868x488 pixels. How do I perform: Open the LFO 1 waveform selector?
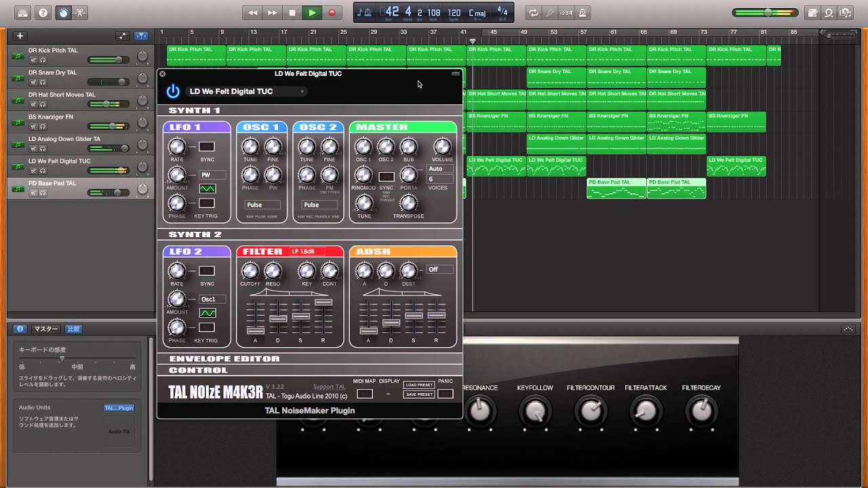click(208, 188)
